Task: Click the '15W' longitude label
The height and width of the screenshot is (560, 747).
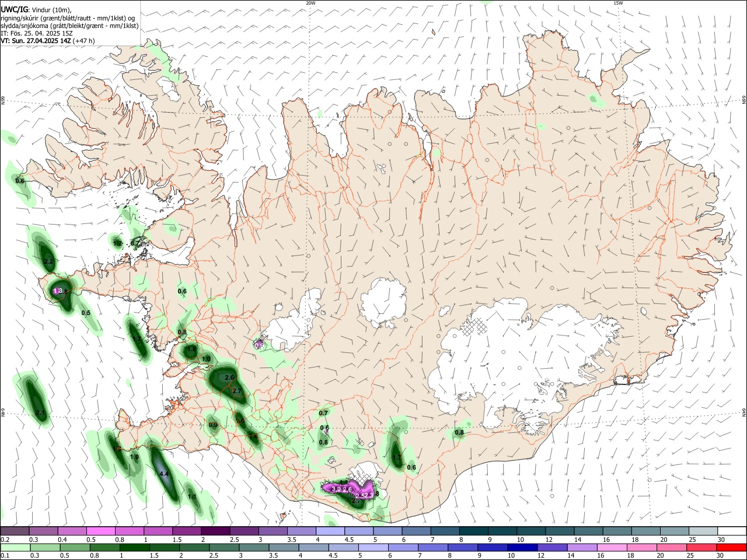Action: coord(618,3)
